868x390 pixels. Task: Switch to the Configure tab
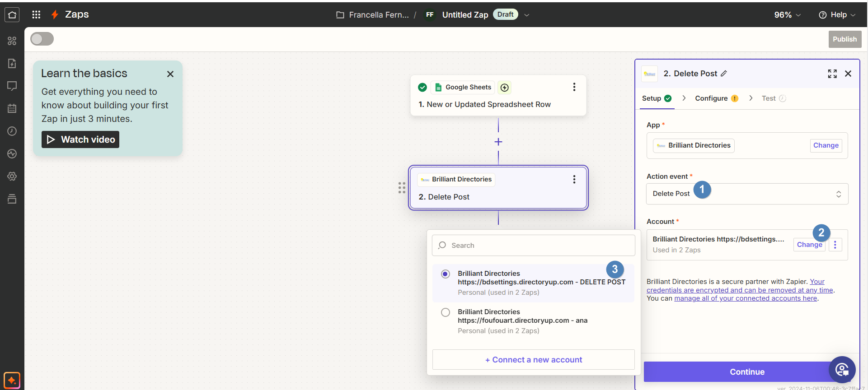click(x=717, y=98)
